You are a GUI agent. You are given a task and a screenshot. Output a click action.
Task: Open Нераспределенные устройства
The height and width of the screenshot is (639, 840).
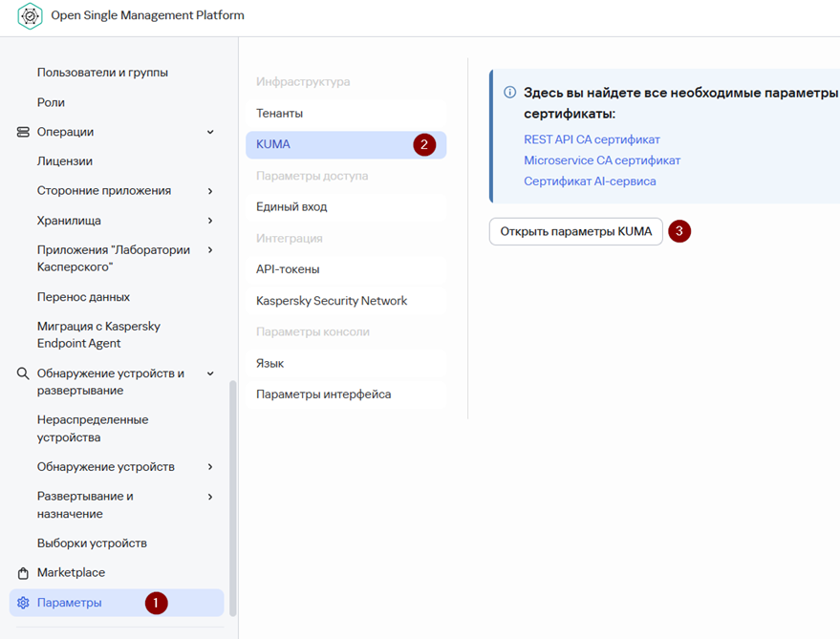pyautogui.click(x=93, y=429)
